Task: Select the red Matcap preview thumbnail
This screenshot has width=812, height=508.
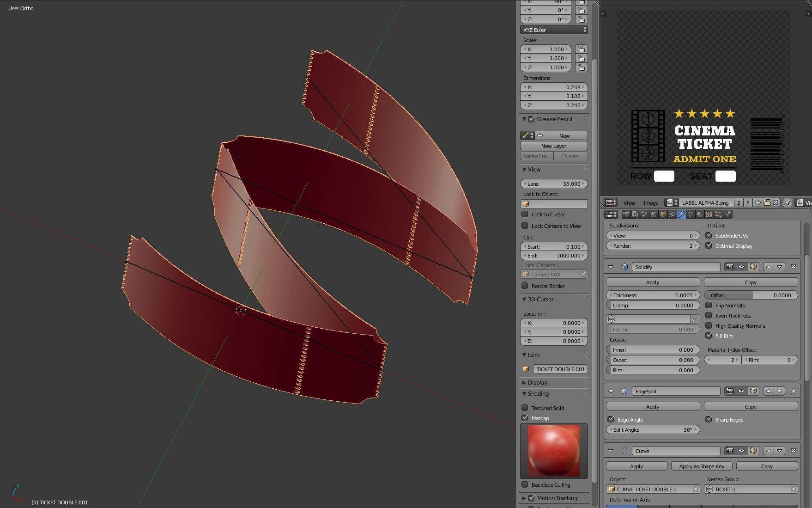Action: click(554, 451)
